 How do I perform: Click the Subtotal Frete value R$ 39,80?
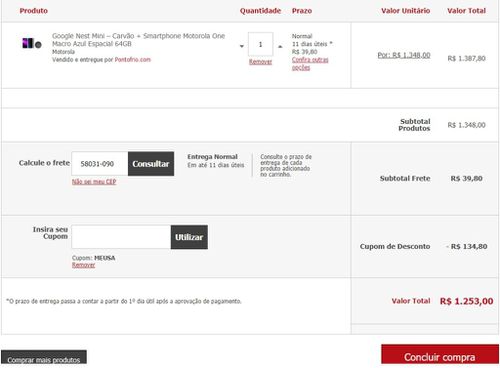[466, 178]
